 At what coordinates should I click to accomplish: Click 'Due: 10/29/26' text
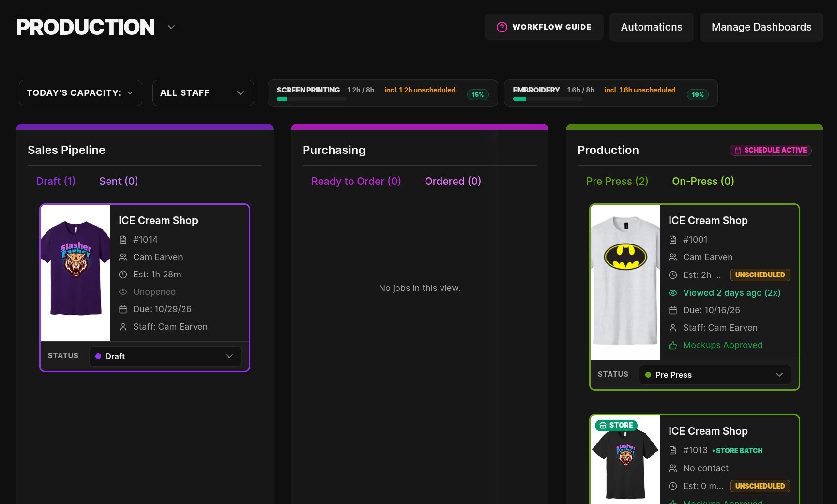point(163,309)
